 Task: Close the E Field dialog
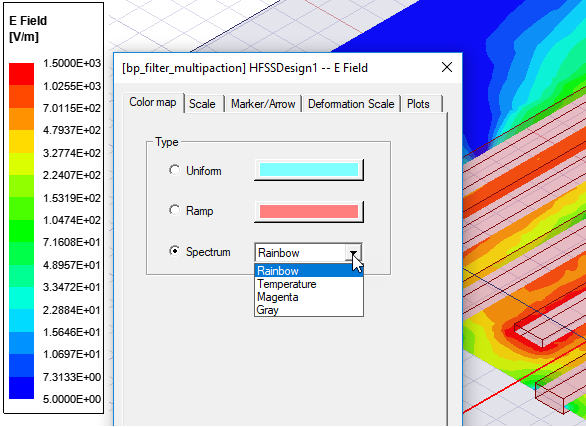(447, 68)
